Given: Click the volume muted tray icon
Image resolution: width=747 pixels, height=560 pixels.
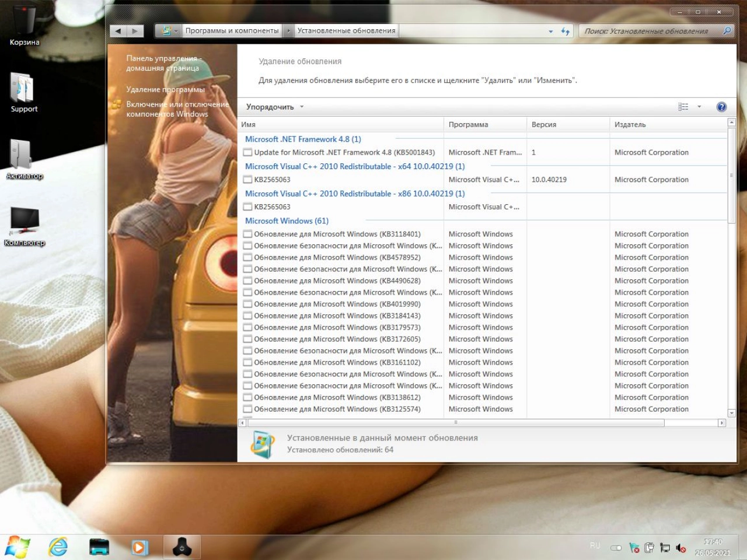Looking at the screenshot, I should [680, 548].
